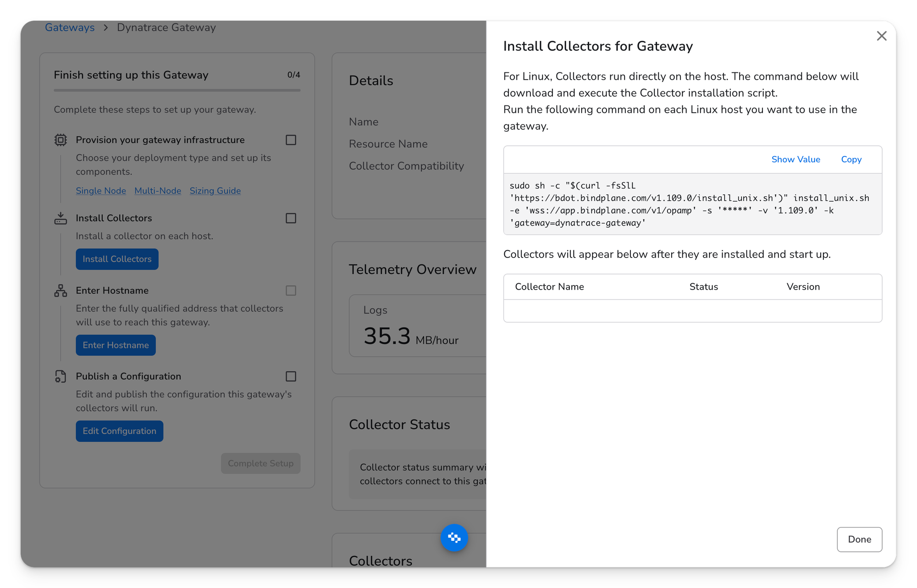Click the Collector Status heading
The width and height of the screenshot is (917, 588).
399,425
